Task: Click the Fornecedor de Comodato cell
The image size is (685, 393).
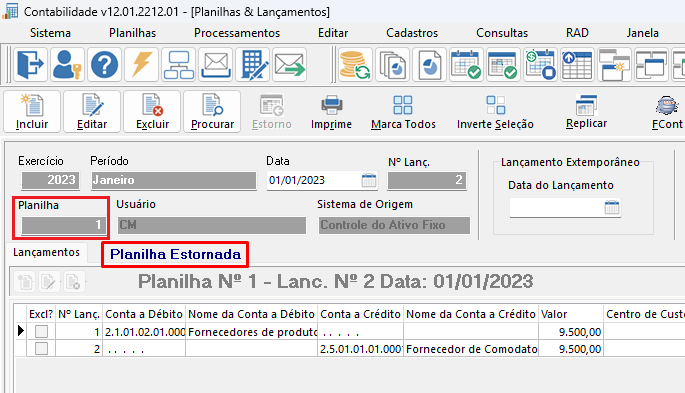Action: click(x=471, y=349)
